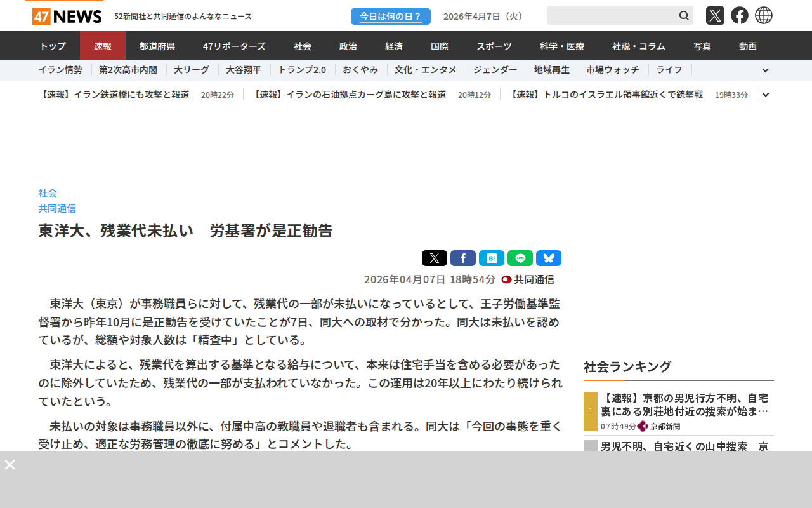Open the X (Twitter) header icon
Viewport: 812px width, 508px height.
(x=715, y=15)
